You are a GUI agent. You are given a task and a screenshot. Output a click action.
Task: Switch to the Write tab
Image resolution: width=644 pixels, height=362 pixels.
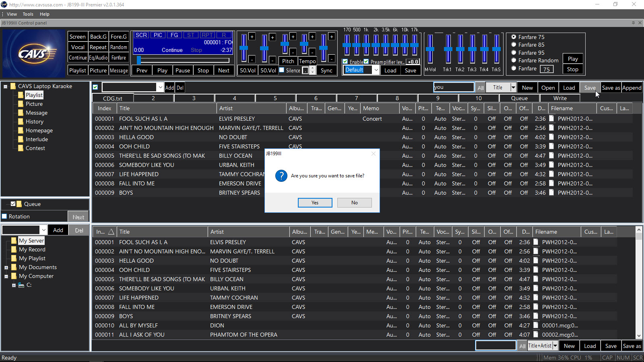tap(560, 98)
